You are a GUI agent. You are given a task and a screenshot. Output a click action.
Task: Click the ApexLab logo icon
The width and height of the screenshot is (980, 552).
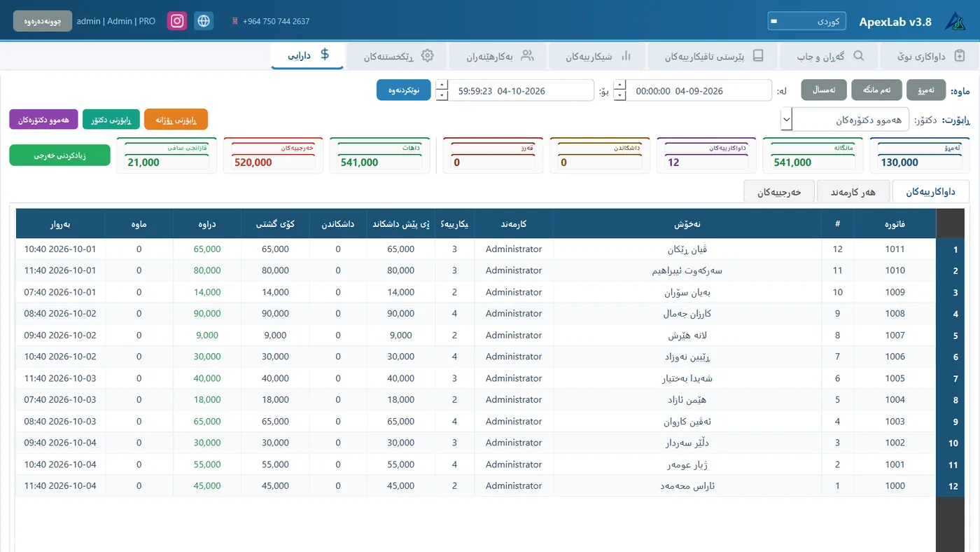click(955, 21)
